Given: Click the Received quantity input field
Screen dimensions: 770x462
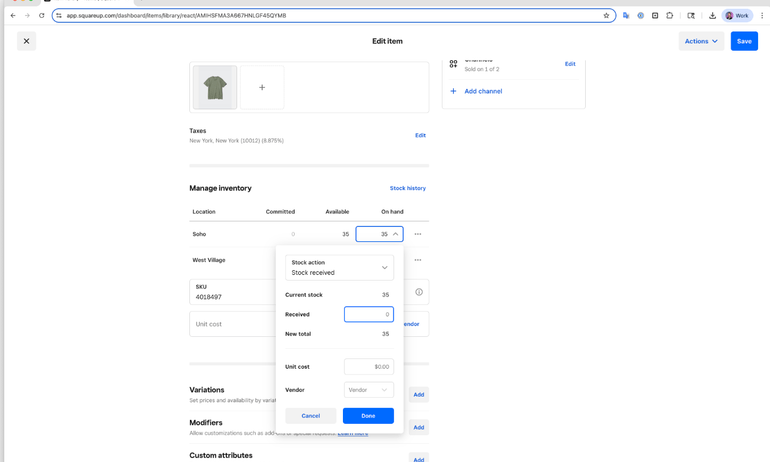Looking at the screenshot, I should tap(369, 314).
